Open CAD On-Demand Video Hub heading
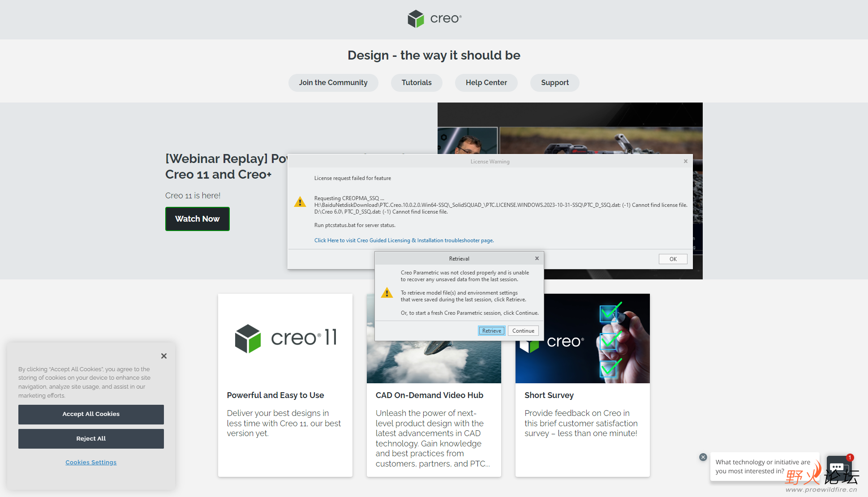868x497 pixels. (430, 395)
